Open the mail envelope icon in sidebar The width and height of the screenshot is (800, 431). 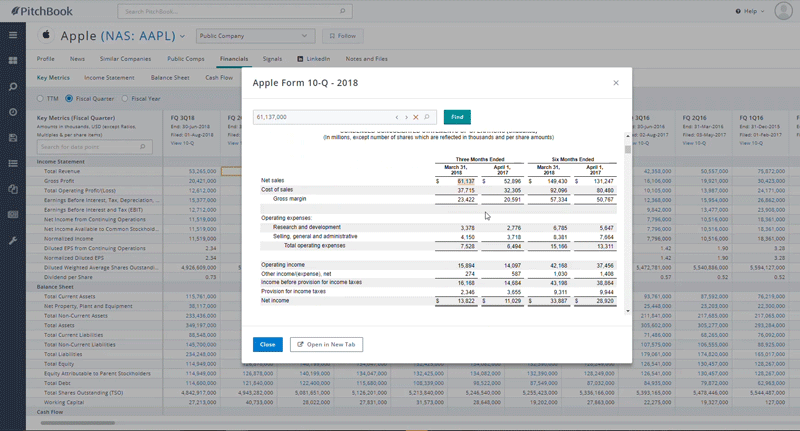pos(13,215)
